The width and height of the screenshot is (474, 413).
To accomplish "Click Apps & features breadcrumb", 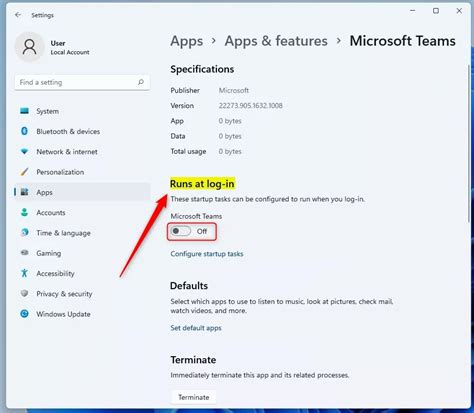I will 276,41.
